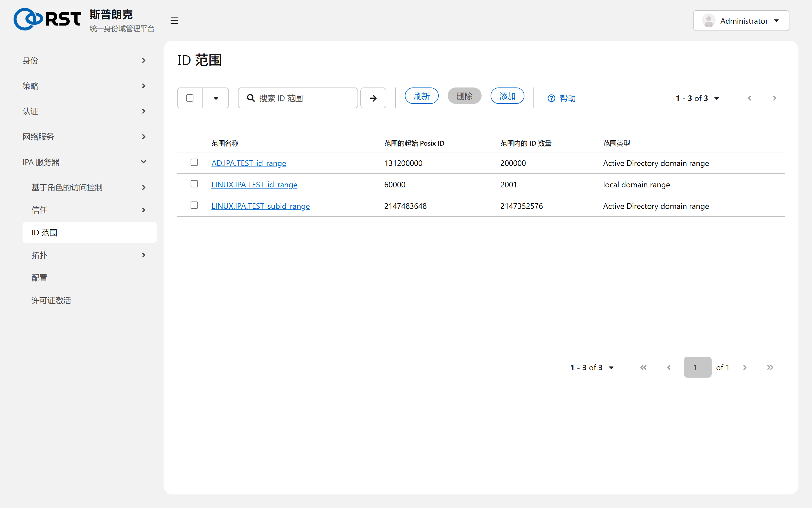The width and height of the screenshot is (812, 508).
Task: Expand the 拓扑 submenu
Action: pos(89,255)
